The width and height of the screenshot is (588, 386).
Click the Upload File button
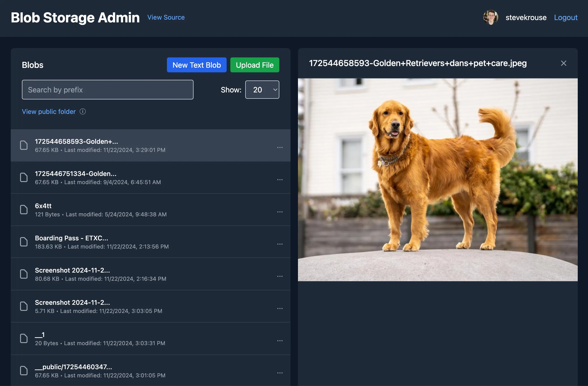click(254, 65)
